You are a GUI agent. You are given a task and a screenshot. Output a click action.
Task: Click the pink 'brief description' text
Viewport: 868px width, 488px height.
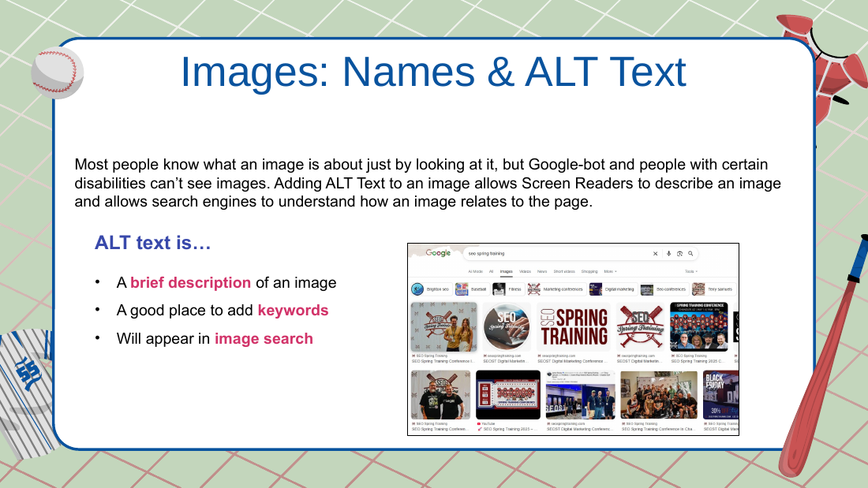click(x=190, y=283)
